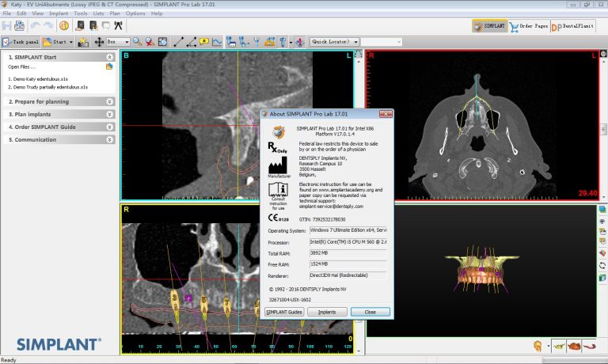
Task: Select the magnifying glass zoom tool
Action: pos(137,42)
